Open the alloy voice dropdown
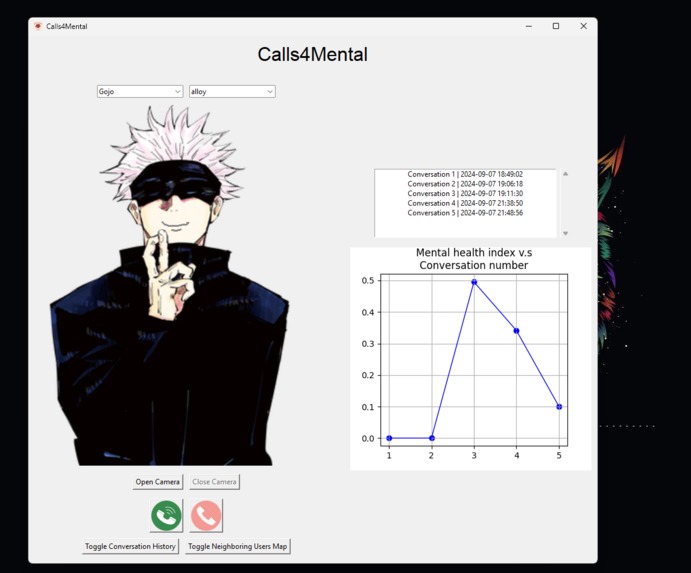The width and height of the screenshot is (691, 573). coord(232,91)
